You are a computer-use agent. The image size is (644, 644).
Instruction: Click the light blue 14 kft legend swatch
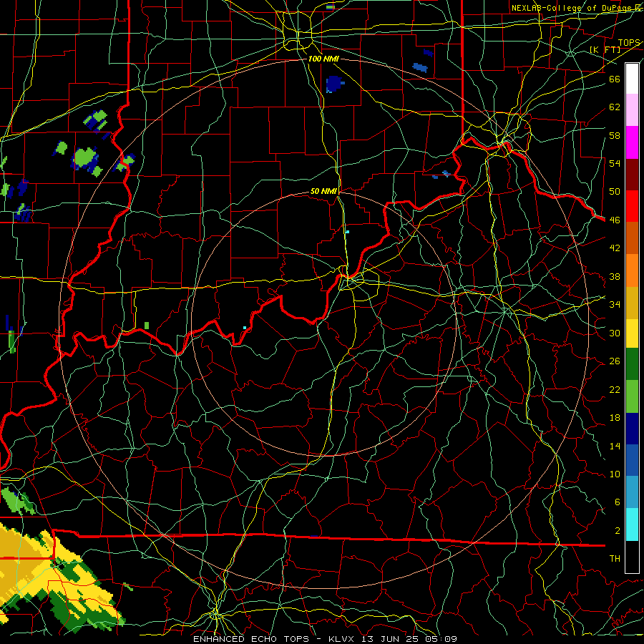pyautogui.click(x=632, y=492)
